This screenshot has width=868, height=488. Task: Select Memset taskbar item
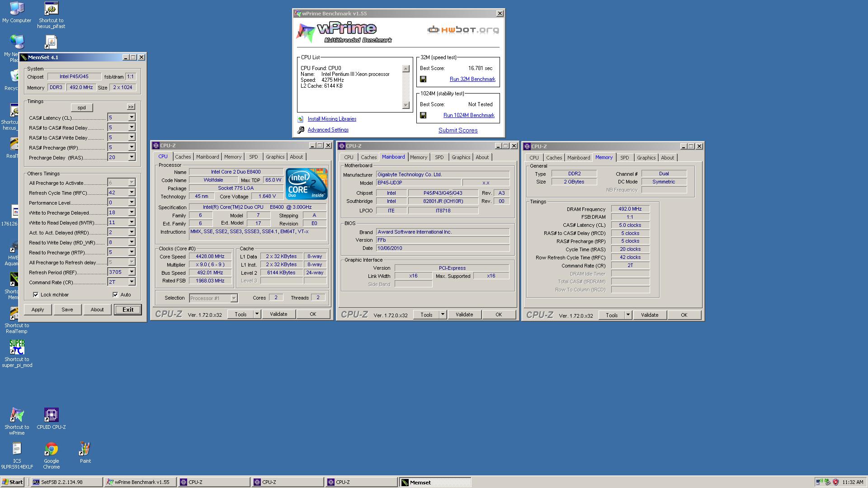coord(435,482)
